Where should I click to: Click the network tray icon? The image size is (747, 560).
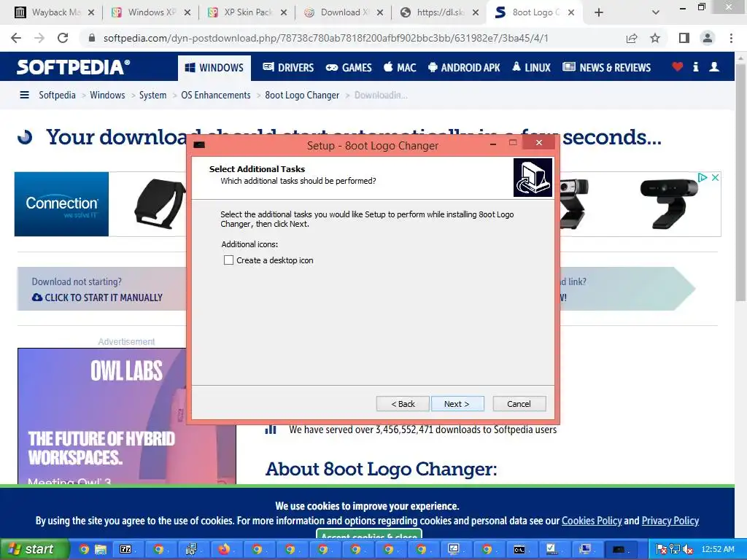coord(675,550)
